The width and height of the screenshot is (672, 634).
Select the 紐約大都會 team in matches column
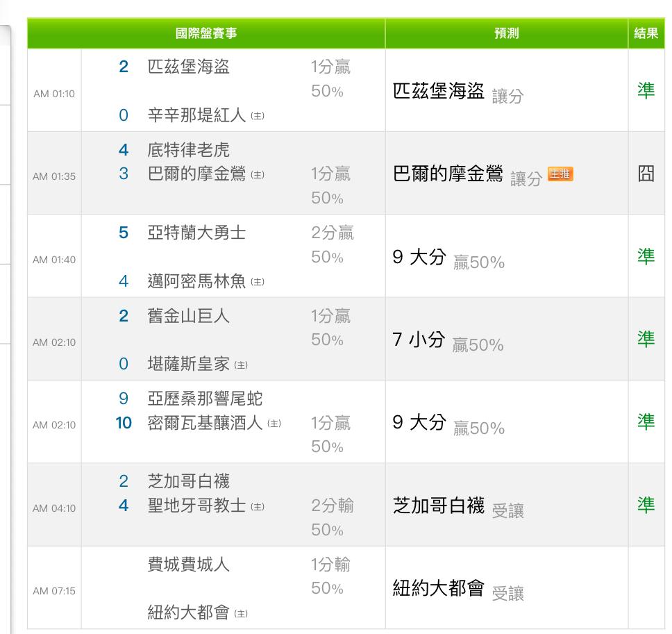(189, 612)
